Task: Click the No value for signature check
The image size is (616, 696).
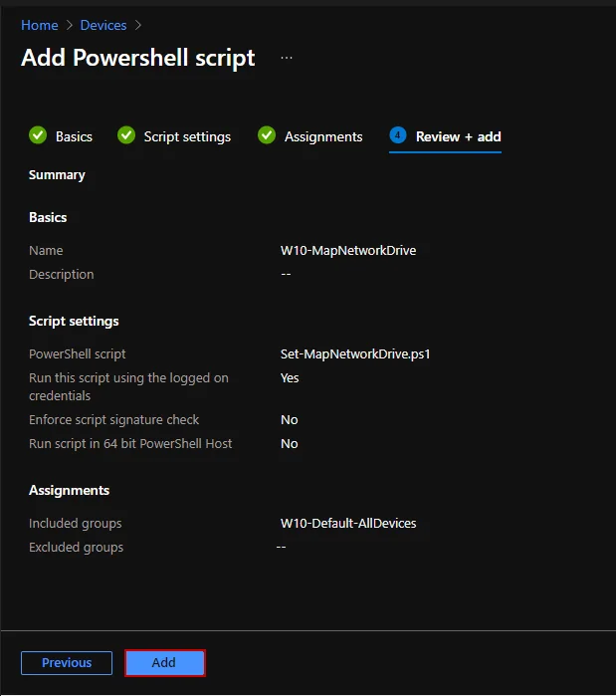Action: (290, 419)
